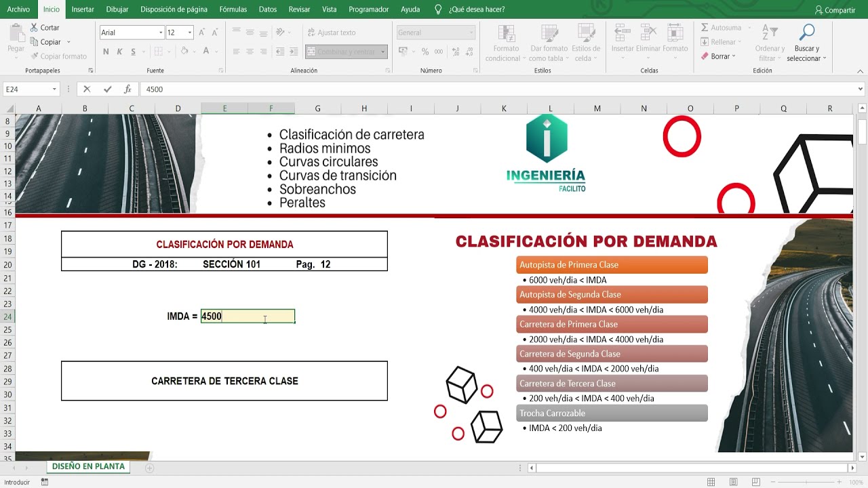Click the zoom in plus button
868x488 pixels.
840,482
